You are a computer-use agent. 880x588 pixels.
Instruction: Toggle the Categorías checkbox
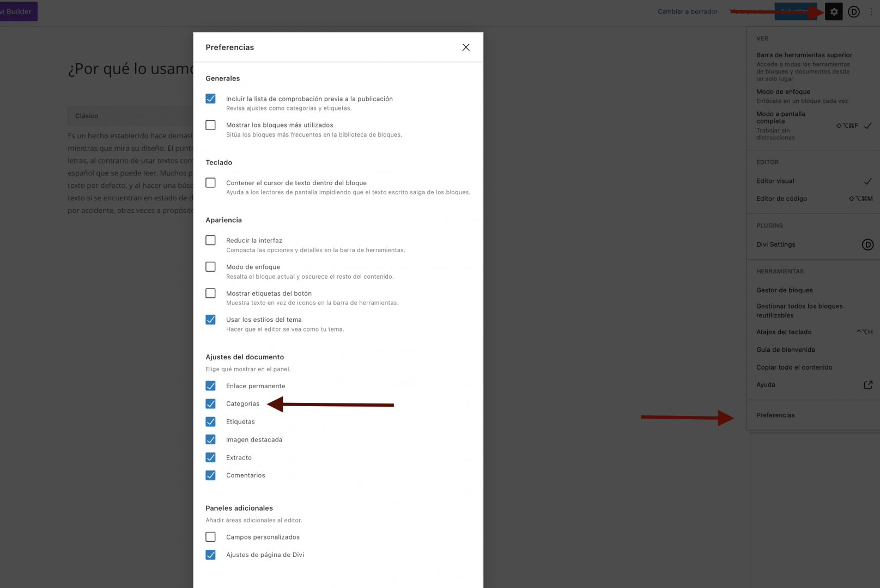click(210, 404)
